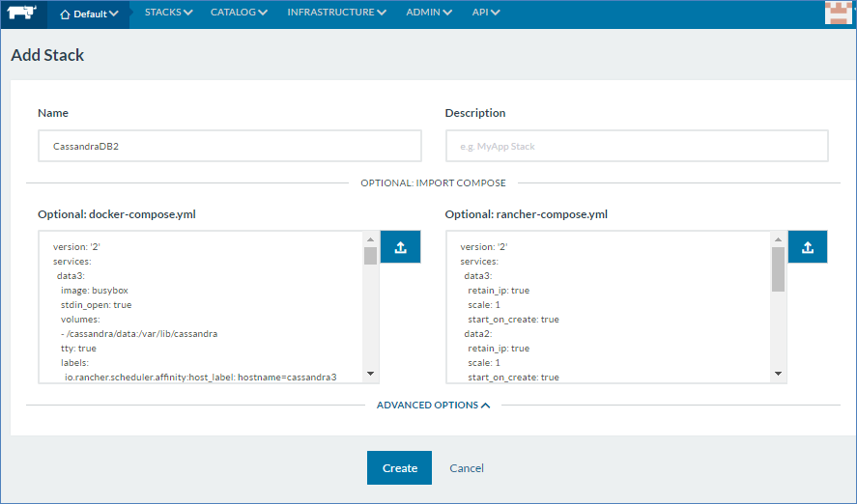Open the Default environment dropdown

click(x=89, y=14)
